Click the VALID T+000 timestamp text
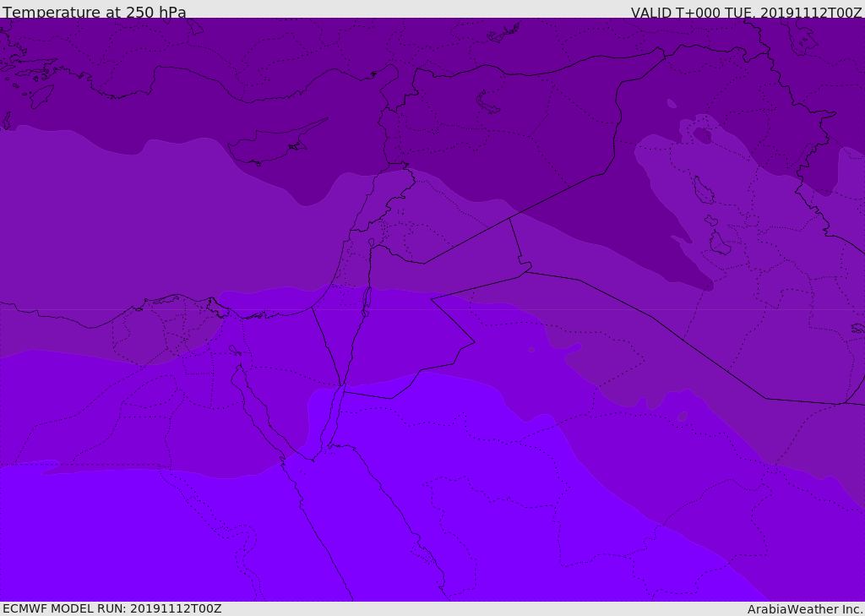 coord(746,13)
